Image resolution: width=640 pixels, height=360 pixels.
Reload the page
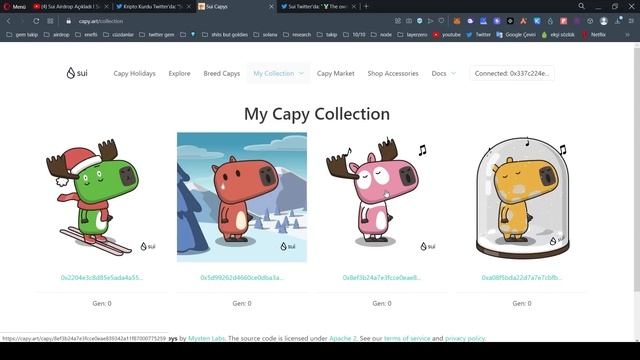[x=36, y=21]
